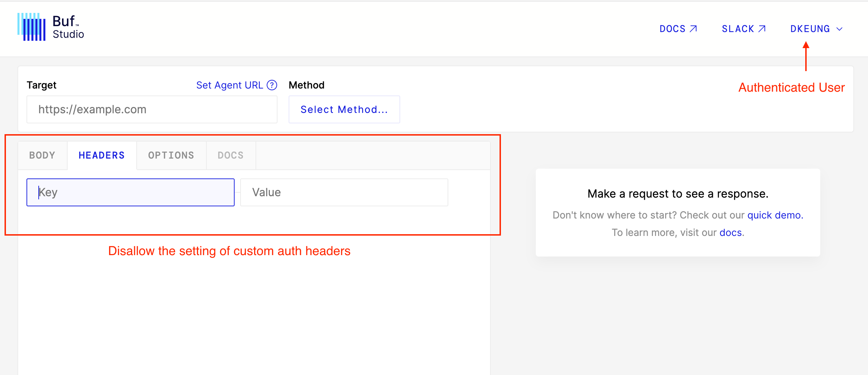Open the Select Method dropdown
868x375 pixels.
click(x=344, y=109)
